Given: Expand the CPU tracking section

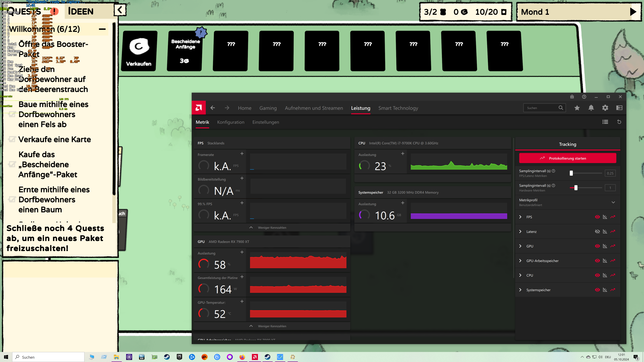Looking at the screenshot, I should click(x=520, y=275).
